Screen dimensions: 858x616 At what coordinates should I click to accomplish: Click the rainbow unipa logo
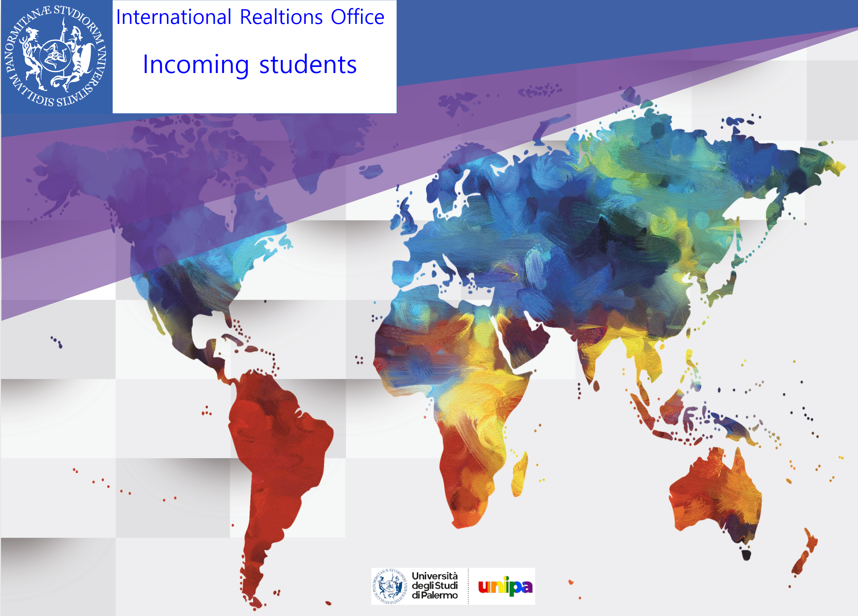coord(505,586)
